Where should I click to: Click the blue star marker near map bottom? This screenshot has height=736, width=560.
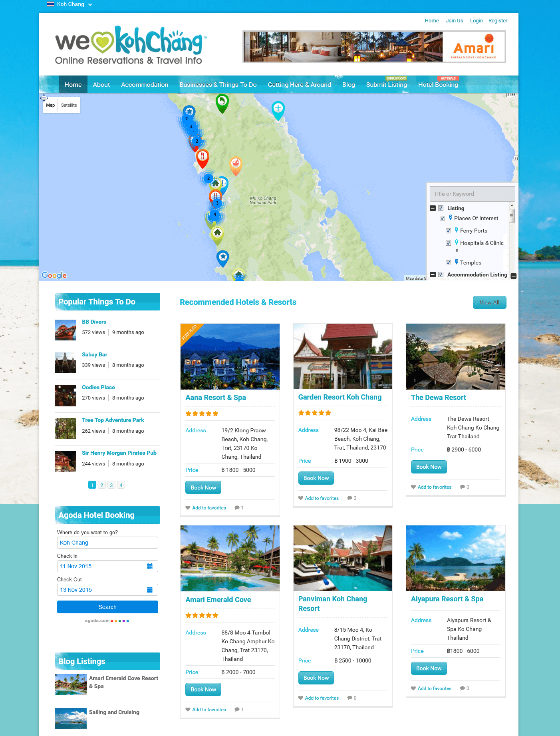pyautogui.click(x=222, y=258)
